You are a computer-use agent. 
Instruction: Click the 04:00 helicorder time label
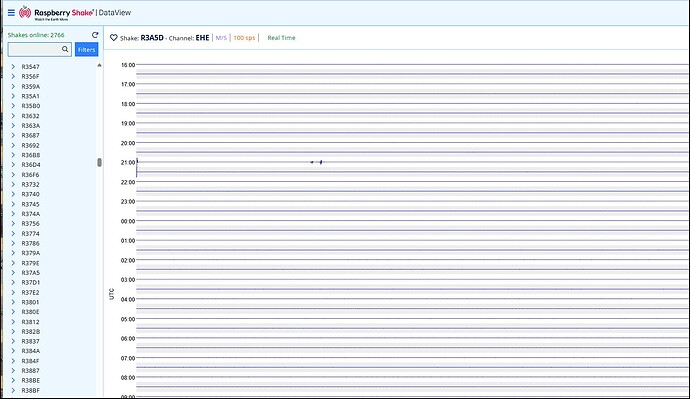pos(128,300)
